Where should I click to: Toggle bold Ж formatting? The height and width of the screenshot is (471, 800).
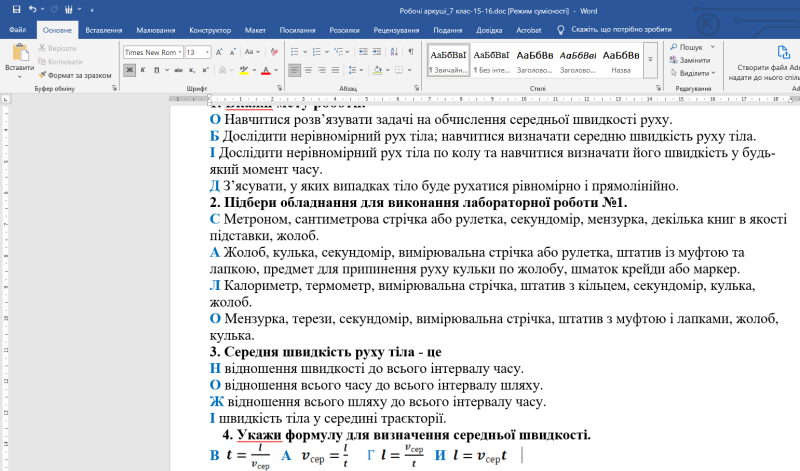tap(129, 70)
